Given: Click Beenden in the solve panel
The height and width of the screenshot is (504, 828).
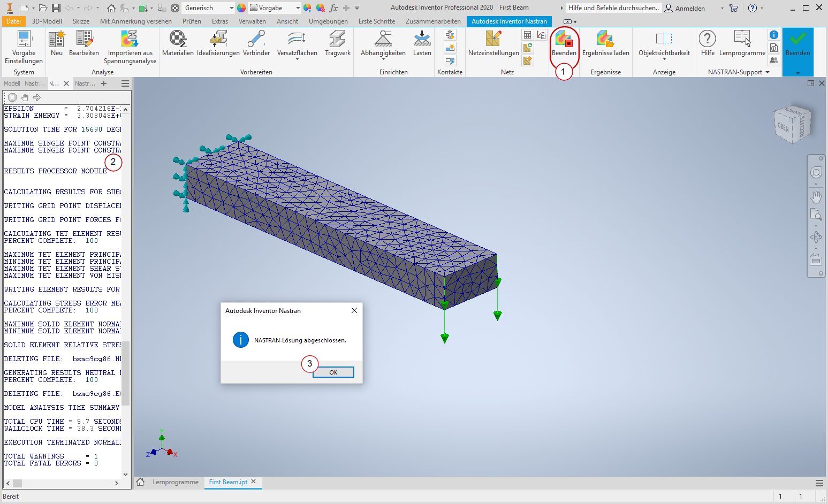Looking at the screenshot, I should [x=564, y=43].
